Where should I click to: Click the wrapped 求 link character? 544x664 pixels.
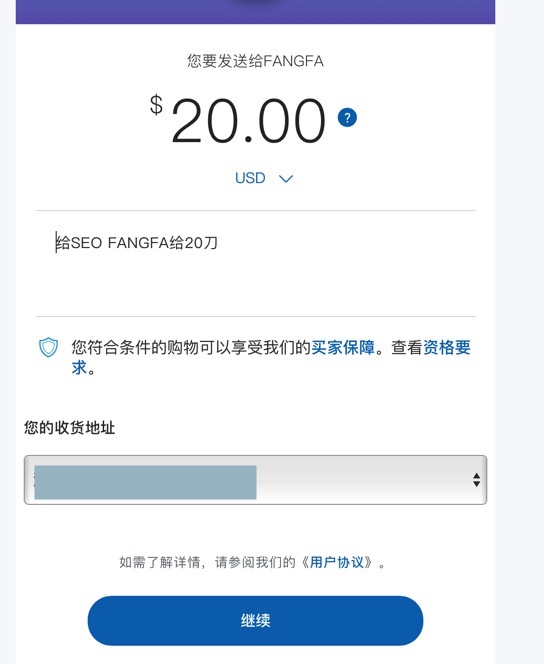pyautogui.click(x=79, y=368)
